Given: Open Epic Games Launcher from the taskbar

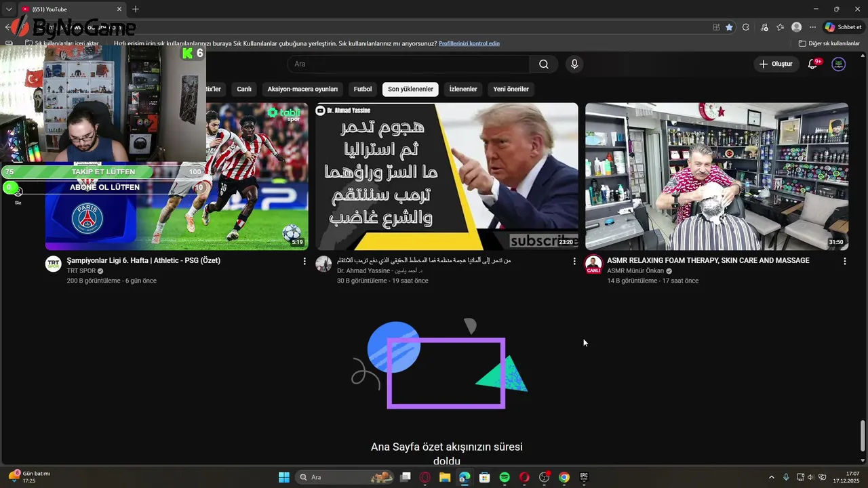Looking at the screenshot, I should (x=584, y=477).
